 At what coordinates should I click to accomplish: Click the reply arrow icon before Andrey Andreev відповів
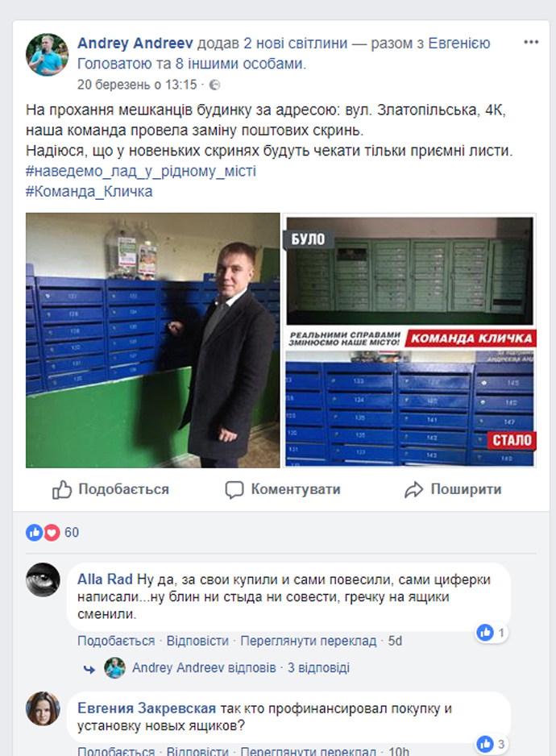pyautogui.click(x=89, y=669)
